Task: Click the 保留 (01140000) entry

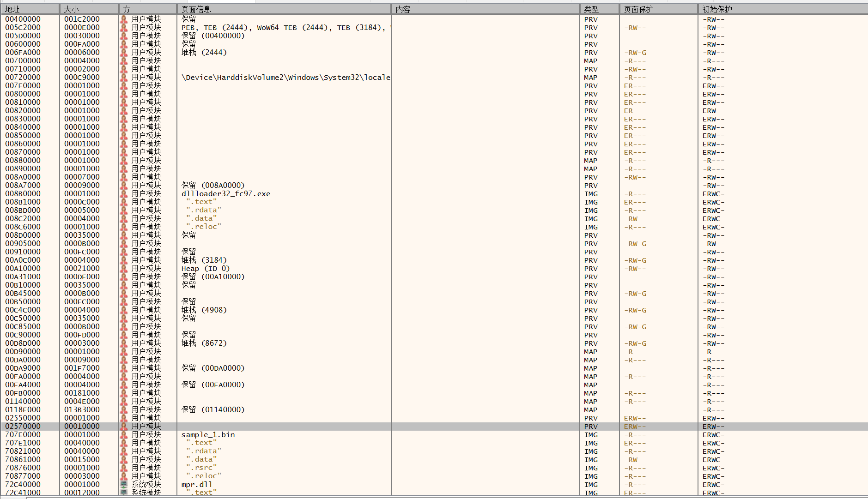Action: pyautogui.click(x=213, y=410)
